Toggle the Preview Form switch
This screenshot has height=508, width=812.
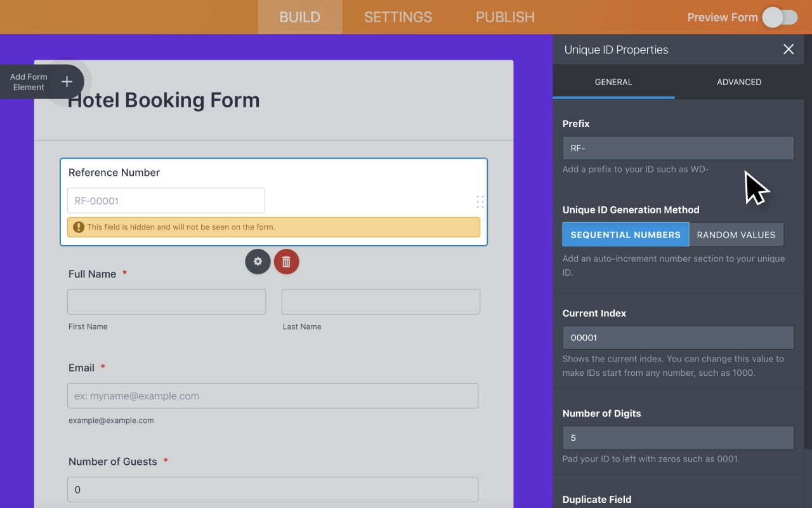point(780,17)
